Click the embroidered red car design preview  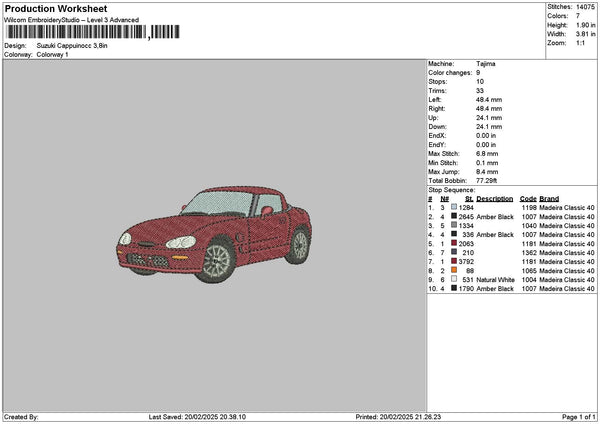point(214,233)
